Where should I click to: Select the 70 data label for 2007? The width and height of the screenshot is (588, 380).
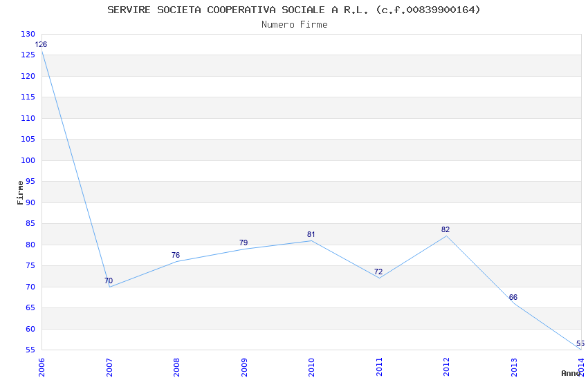click(x=109, y=281)
